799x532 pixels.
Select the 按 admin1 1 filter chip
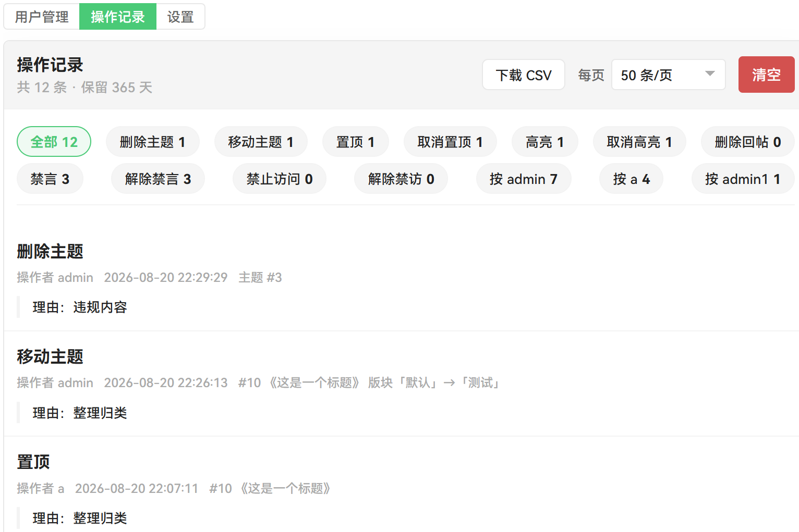point(743,179)
